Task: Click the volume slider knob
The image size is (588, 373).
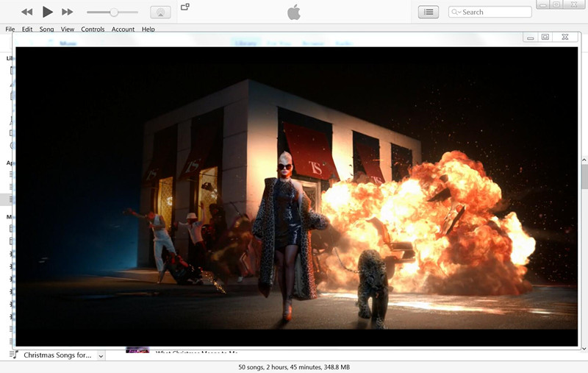Action: click(x=114, y=13)
